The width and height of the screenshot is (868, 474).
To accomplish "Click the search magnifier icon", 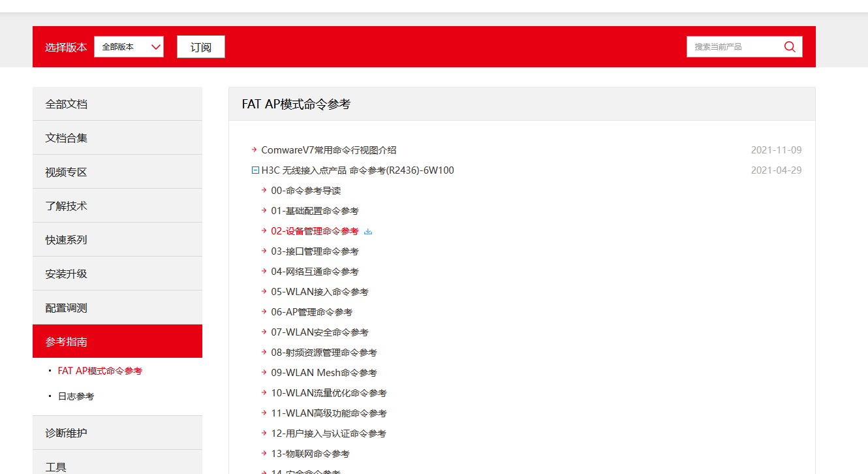I will point(790,47).
